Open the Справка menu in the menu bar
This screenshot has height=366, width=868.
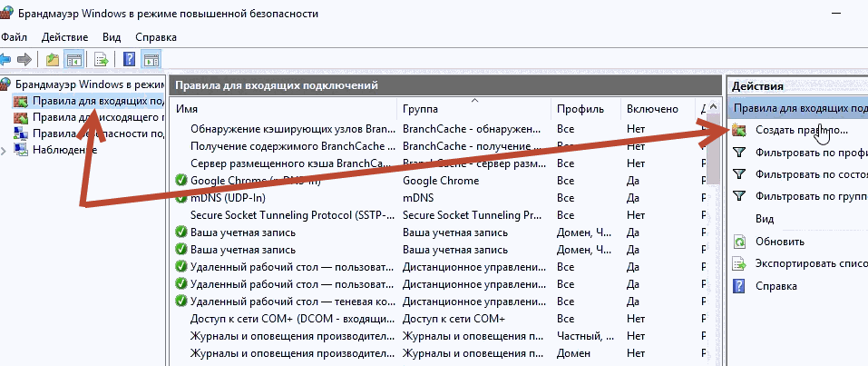pyautogui.click(x=156, y=37)
